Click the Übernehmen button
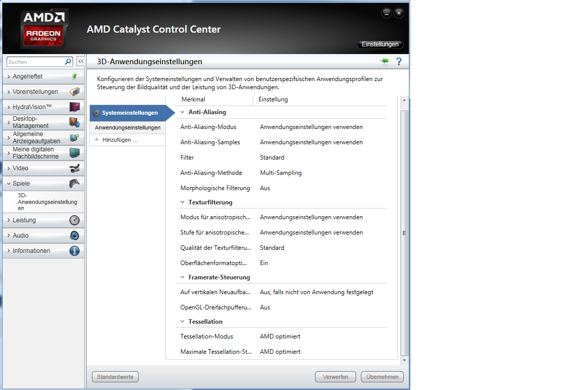588x390 pixels. (x=382, y=377)
